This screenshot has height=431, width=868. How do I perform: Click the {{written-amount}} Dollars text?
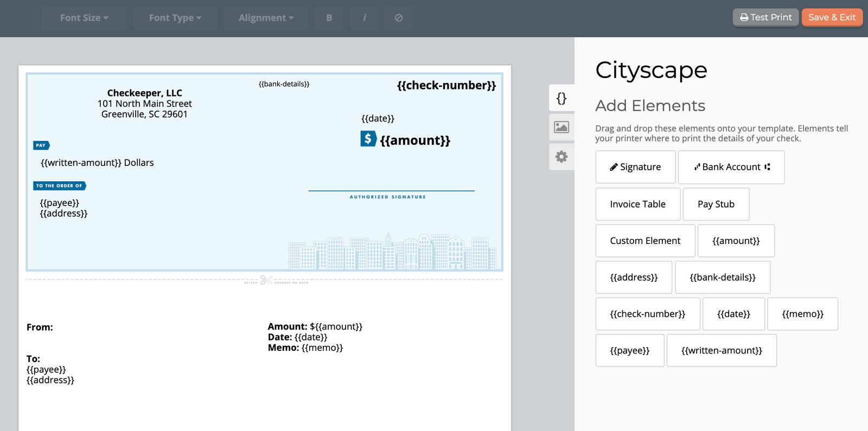tap(98, 163)
